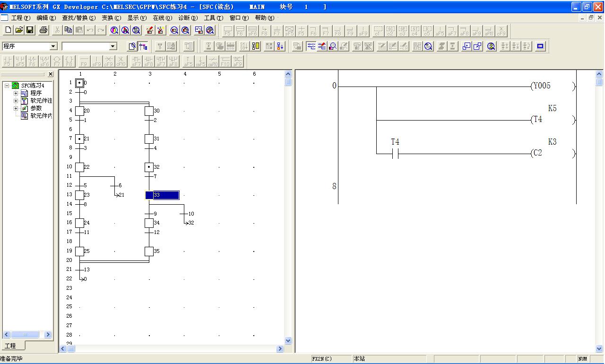Select the 工程 tab at panel bottom

[x=10, y=346]
